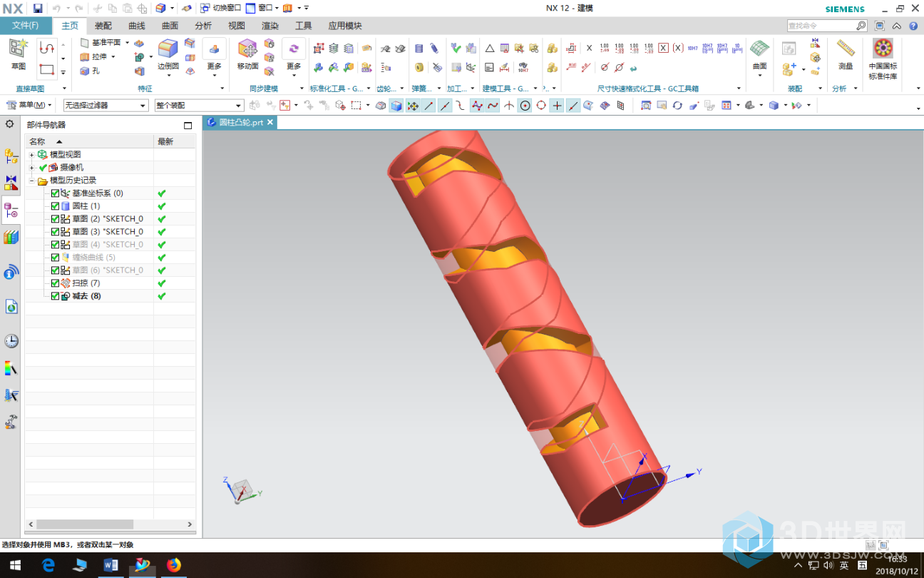
Task: Uncheck the 扫掠 (7) feature checkbox
Action: (56, 283)
